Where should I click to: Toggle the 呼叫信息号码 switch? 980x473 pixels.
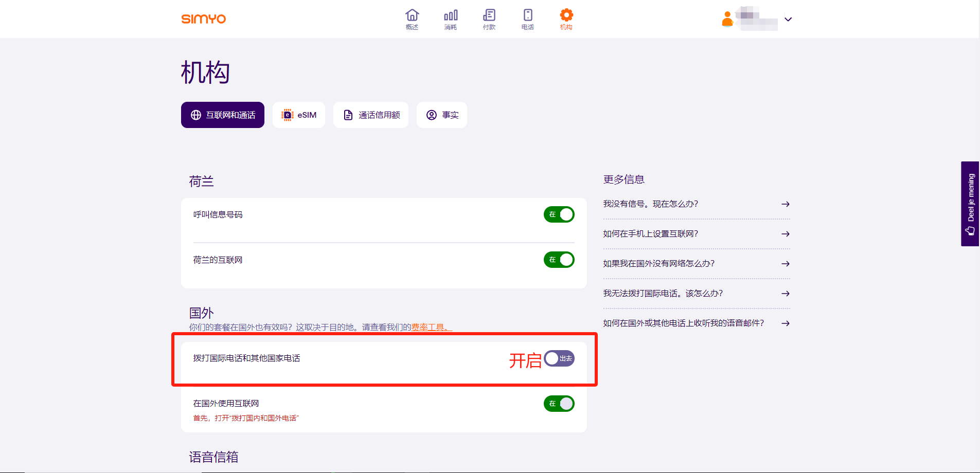559,214
